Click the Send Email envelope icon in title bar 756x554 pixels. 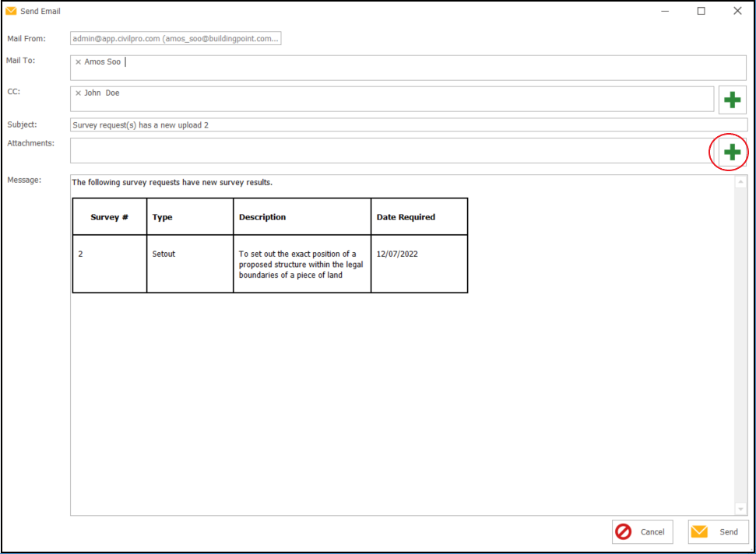point(11,11)
